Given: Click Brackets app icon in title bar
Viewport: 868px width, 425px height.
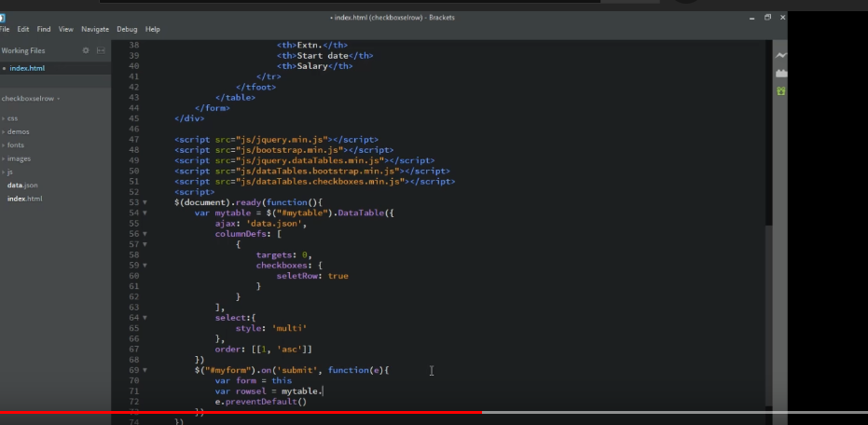Looking at the screenshot, I should pos(2,18).
